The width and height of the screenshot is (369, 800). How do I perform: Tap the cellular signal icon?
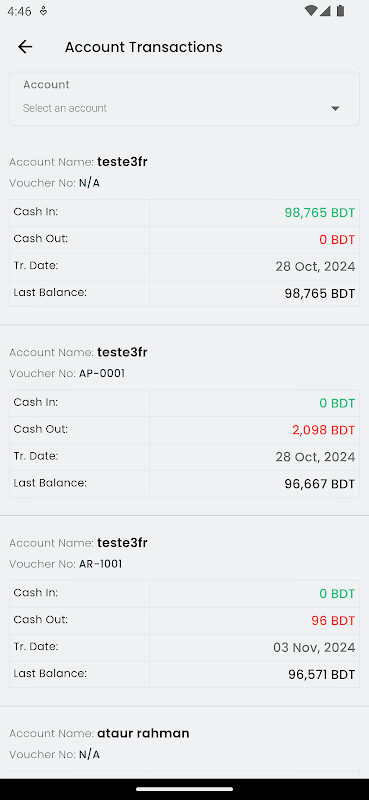[x=325, y=11]
